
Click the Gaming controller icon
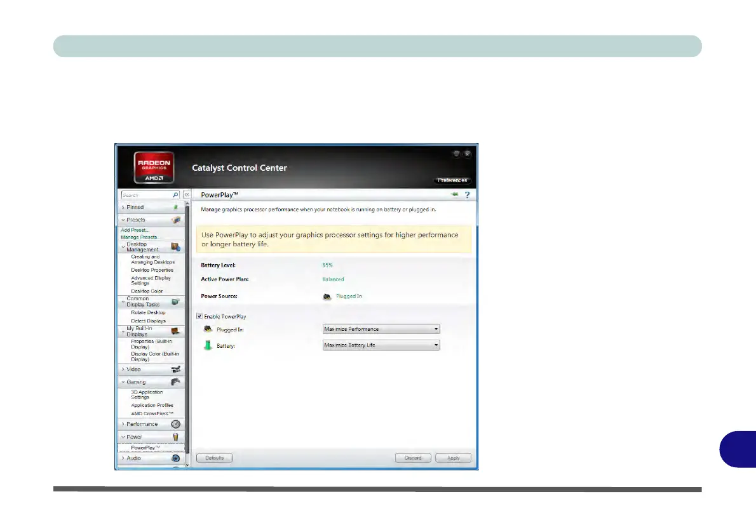(x=176, y=382)
